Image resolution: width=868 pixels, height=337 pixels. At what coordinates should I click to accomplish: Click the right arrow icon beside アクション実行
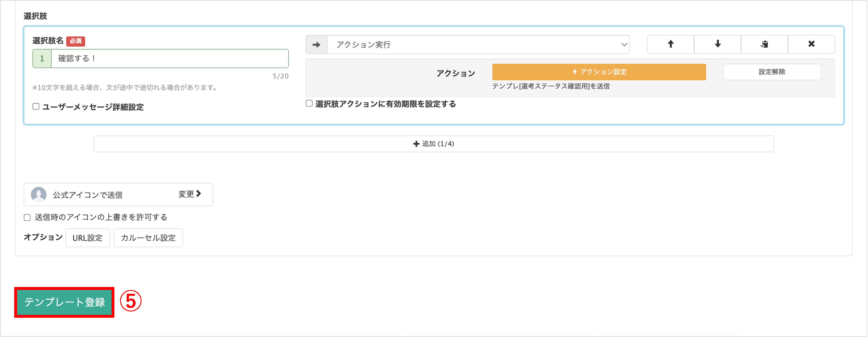[x=316, y=44]
